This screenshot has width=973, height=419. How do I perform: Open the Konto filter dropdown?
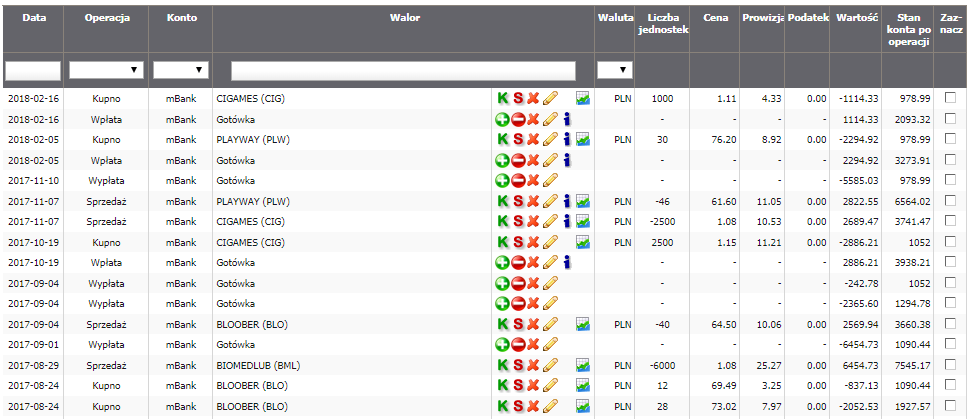pos(181,70)
